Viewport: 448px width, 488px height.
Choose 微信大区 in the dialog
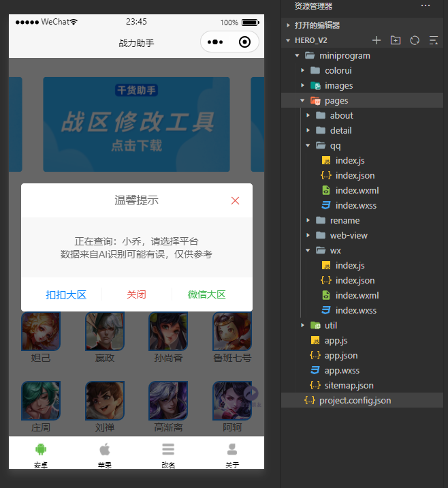206,294
